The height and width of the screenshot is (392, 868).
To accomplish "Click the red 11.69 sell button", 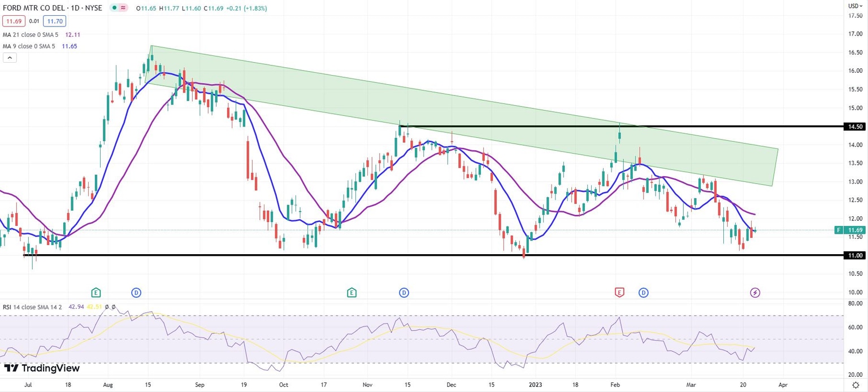I will tap(14, 21).
